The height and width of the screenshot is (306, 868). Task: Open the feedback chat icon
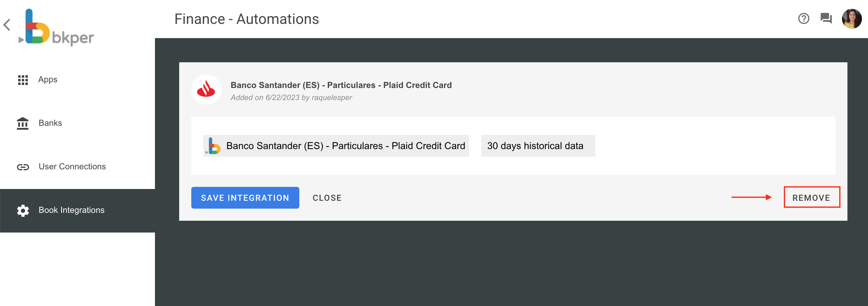[x=826, y=19]
